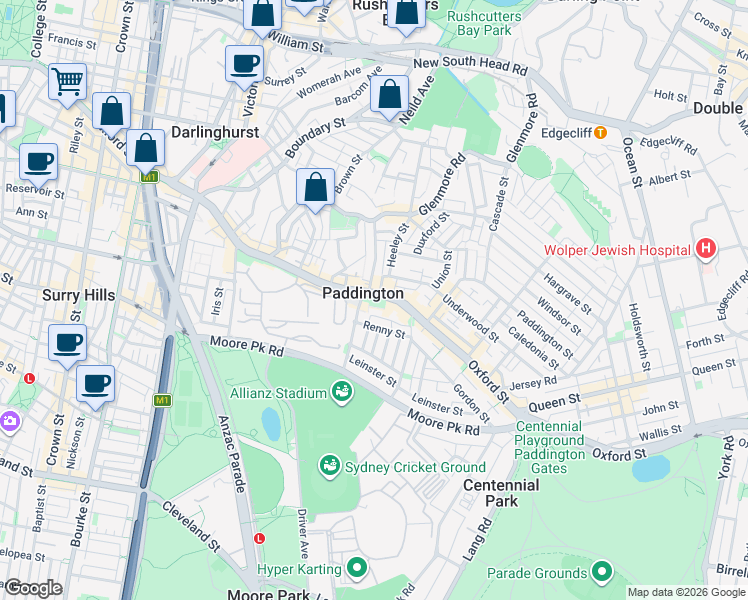Click the Duxford St label
This screenshot has width=748, height=600.
coord(432,234)
